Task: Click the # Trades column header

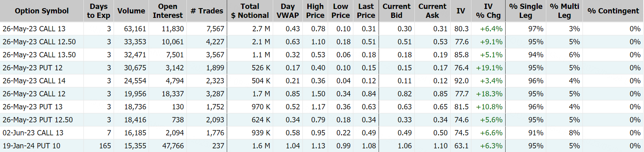Action: (x=207, y=11)
